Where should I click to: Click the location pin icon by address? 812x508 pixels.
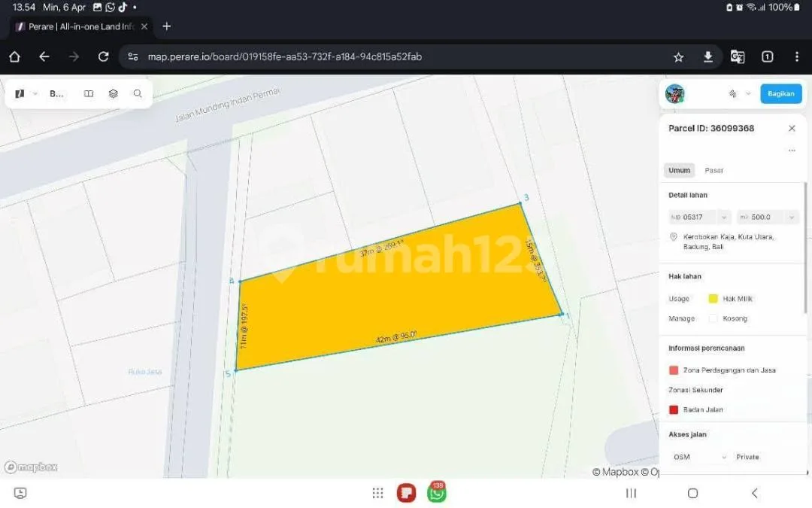[x=673, y=237]
